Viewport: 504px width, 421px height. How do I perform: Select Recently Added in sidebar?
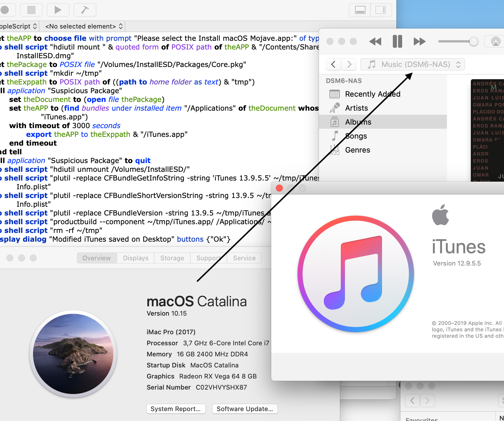pyautogui.click(x=383, y=94)
